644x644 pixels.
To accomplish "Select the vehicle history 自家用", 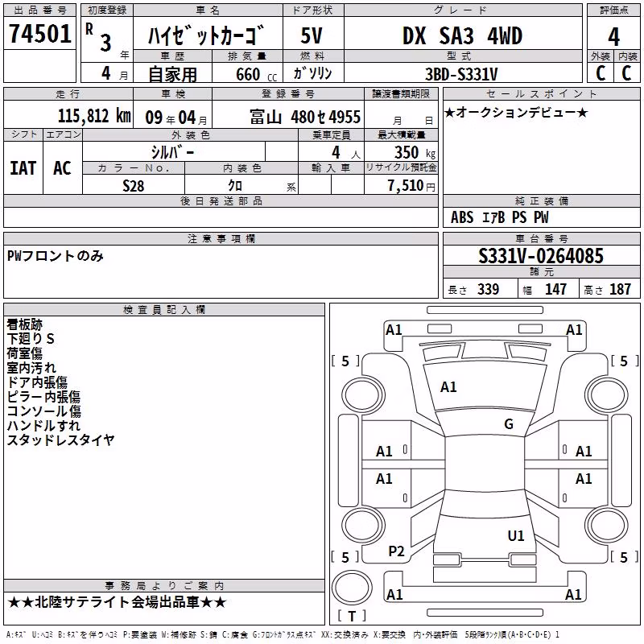I will [x=172, y=74].
